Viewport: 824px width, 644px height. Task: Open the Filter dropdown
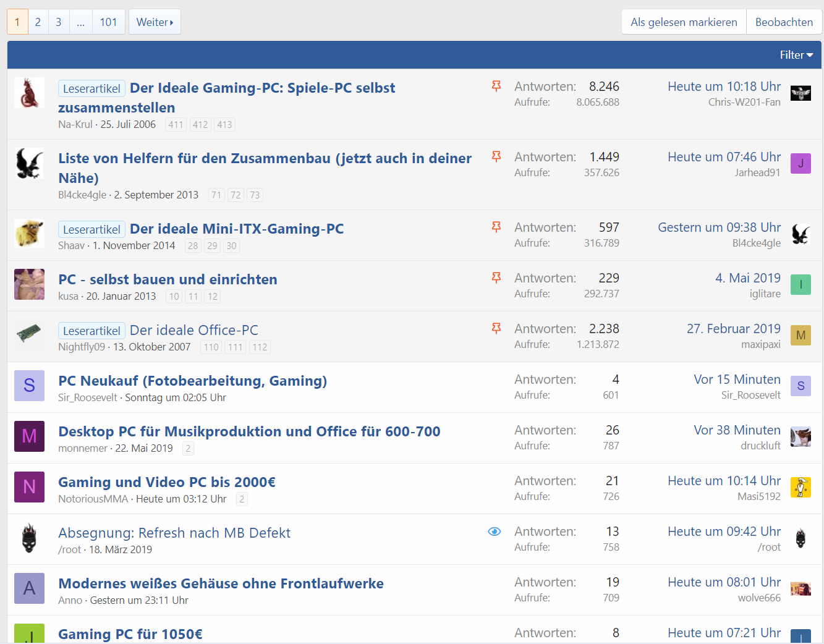click(796, 55)
